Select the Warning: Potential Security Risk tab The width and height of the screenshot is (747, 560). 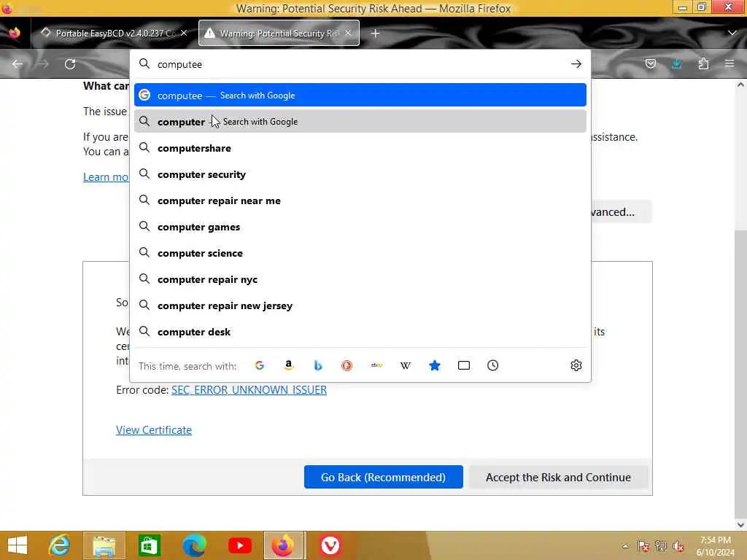point(279,34)
